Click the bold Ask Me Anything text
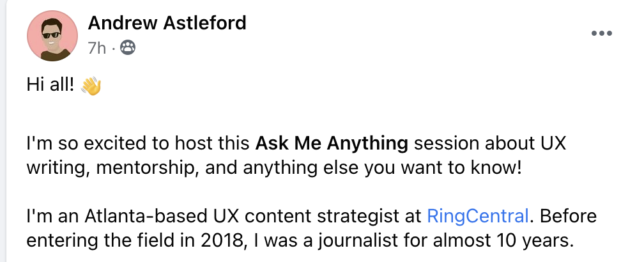The height and width of the screenshot is (262, 644). pyautogui.click(x=332, y=144)
